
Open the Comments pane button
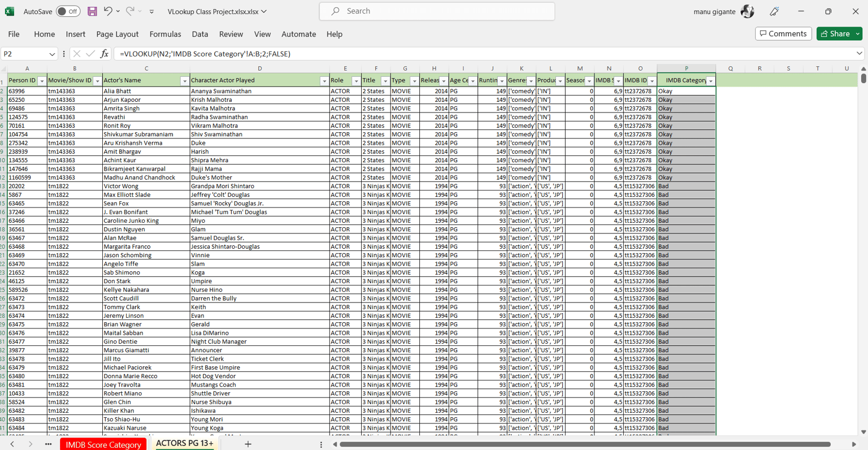coord(783,34)
